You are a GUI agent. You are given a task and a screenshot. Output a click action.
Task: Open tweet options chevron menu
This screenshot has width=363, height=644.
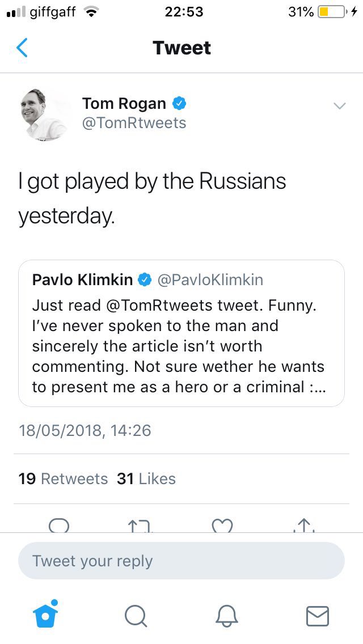[x=340, y=106]
